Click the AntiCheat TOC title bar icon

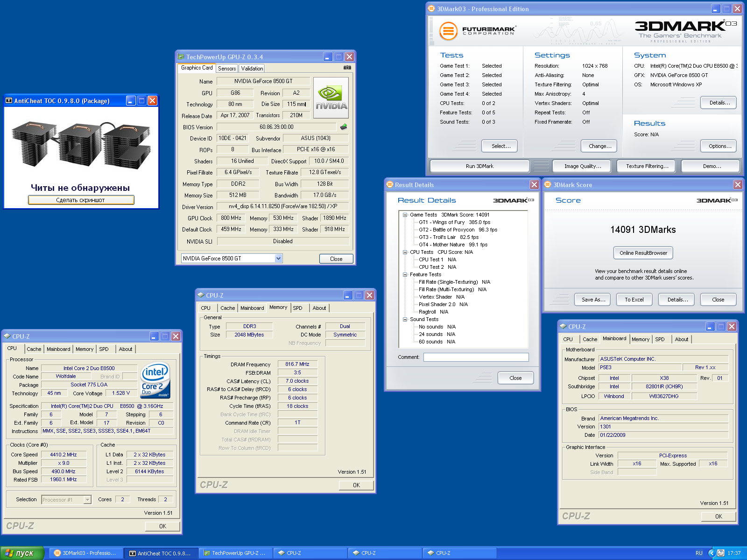click(x=8, y=100)
